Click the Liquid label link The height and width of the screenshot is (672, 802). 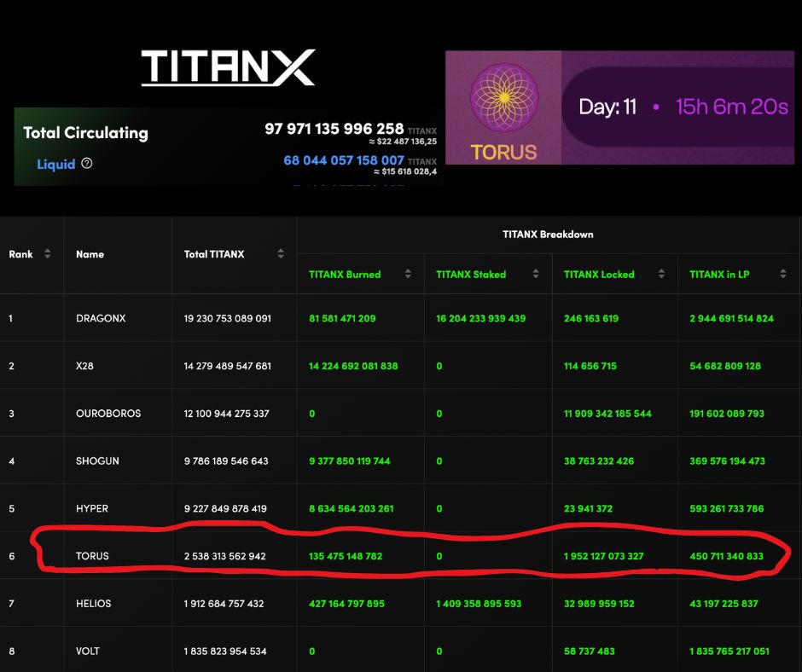tap(55, 165)
